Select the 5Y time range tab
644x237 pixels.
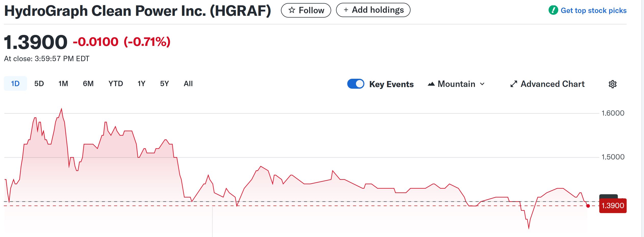point(165,84)
